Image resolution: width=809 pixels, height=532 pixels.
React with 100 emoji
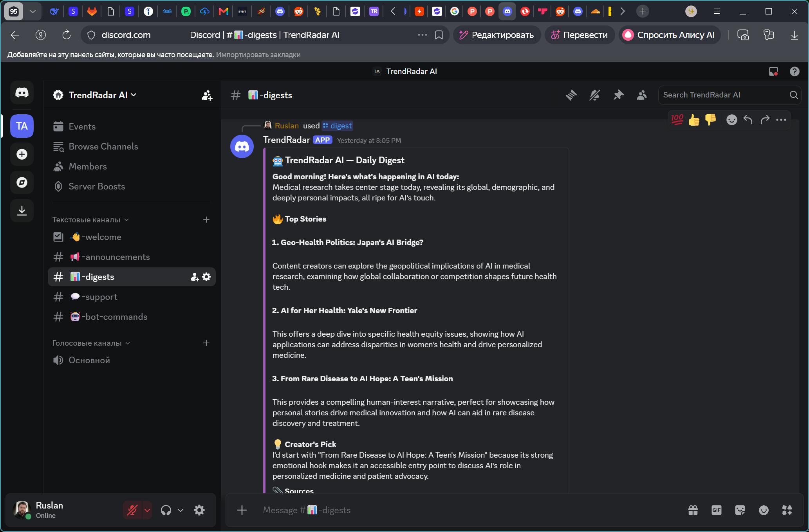[677, 120]
